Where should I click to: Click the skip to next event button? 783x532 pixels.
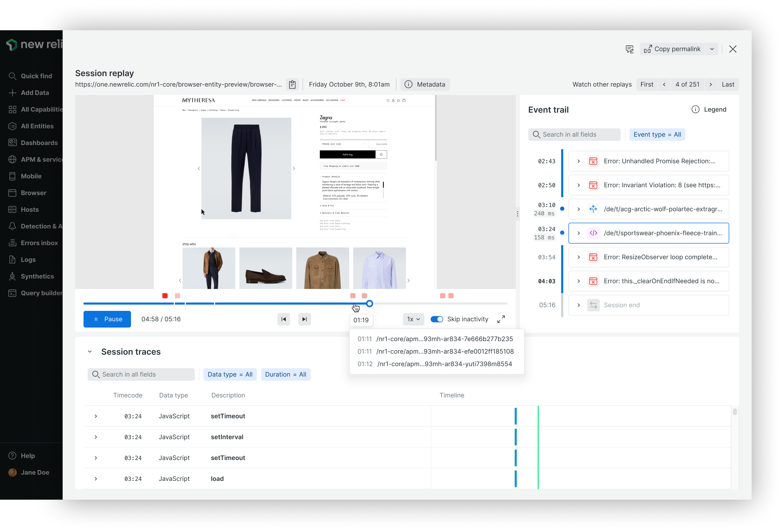pyautogui.click(x=304, y=319)
